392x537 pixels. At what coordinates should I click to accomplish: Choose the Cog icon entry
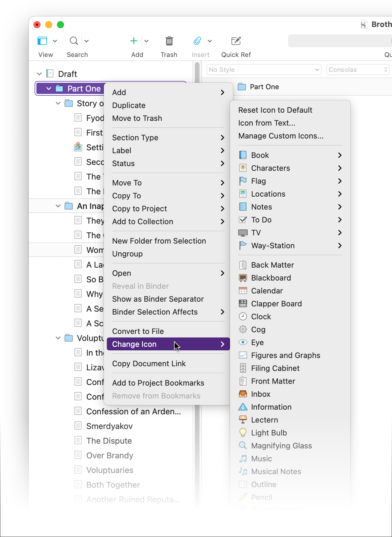pos(258,330)
